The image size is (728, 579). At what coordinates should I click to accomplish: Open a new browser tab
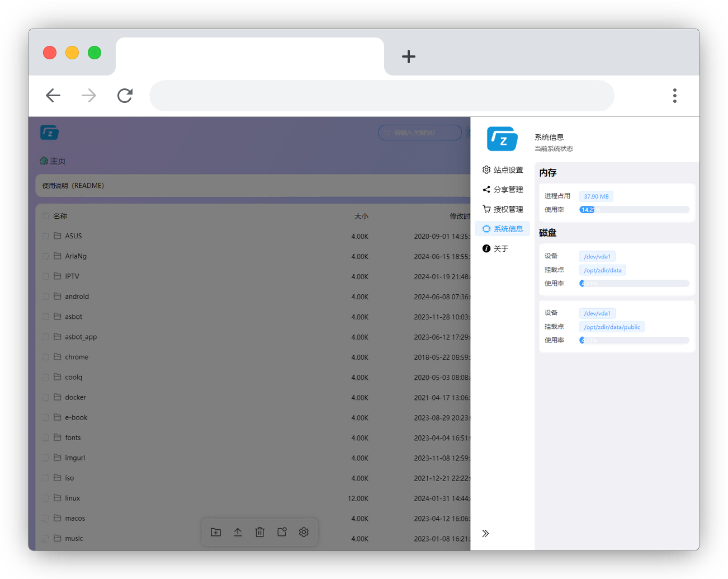coord(409,57)
